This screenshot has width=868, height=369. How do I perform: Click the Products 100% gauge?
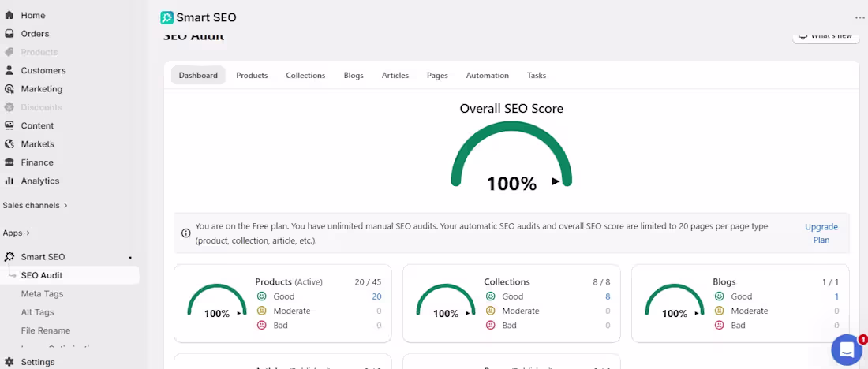click(217, 301)
